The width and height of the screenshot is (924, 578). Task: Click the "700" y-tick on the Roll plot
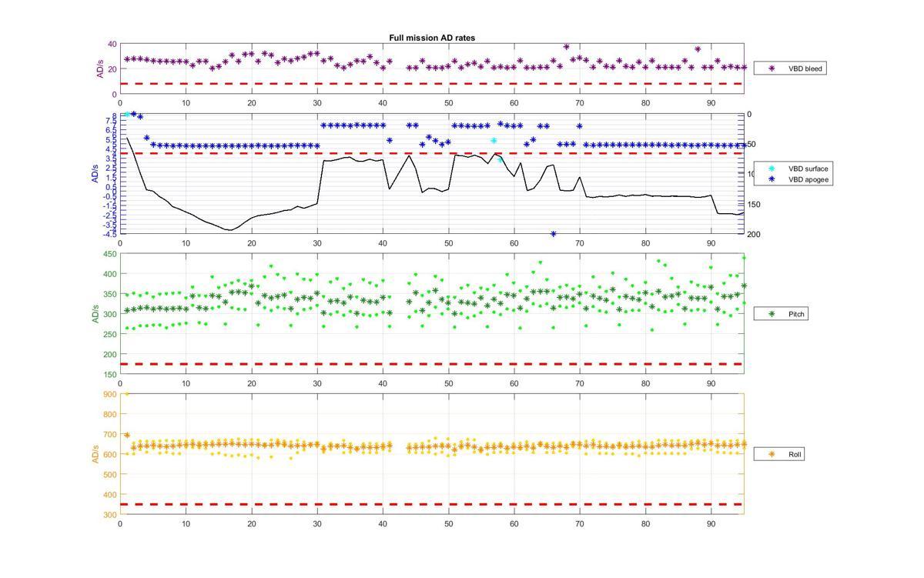[110, 434]
